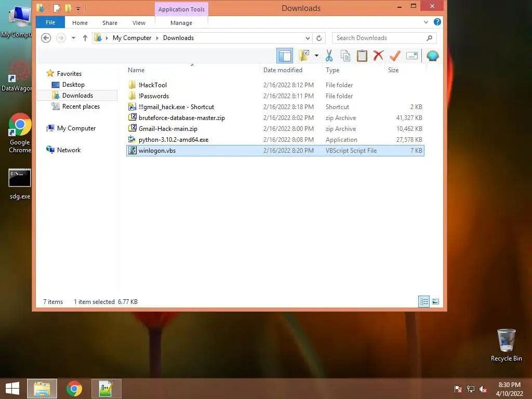This screenshot has height=399, width=532.
Task: Expand breadcrumb arrow after My Computer
Action: click(x=157, y=38)
